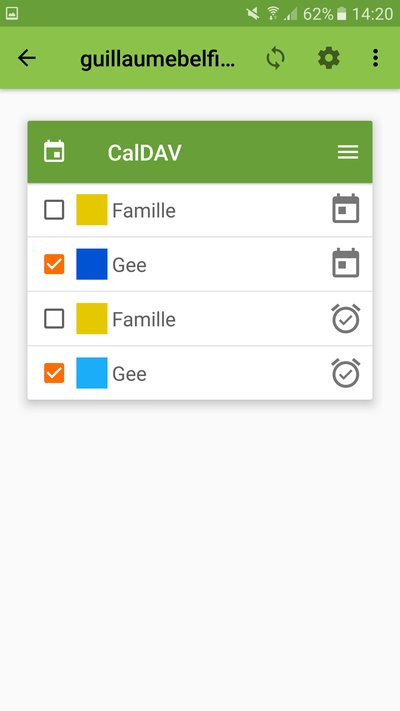Screen dimensions: 400x711
Task: Click calendar icon on dark blue Gee row
Action: tap(346, 263)
